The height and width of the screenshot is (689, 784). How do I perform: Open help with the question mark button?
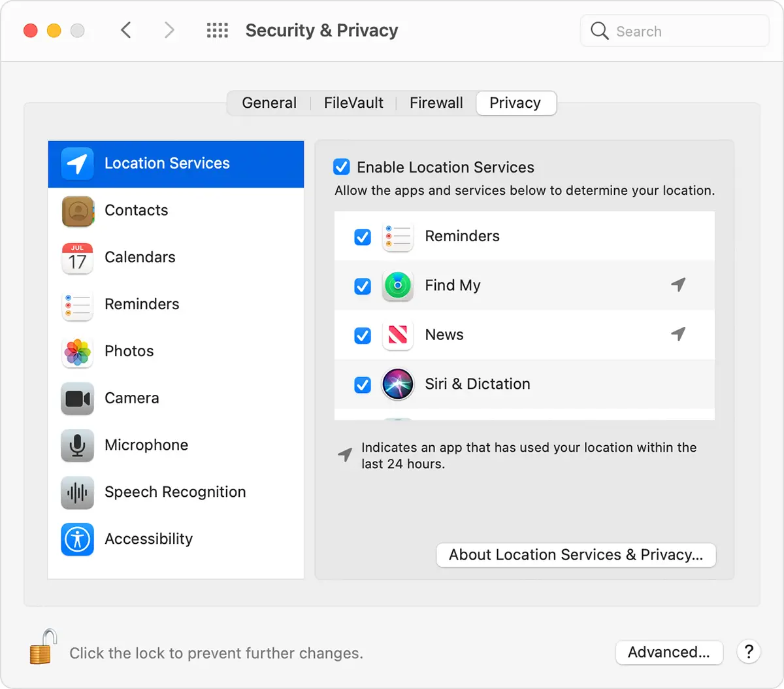point(749,652)
